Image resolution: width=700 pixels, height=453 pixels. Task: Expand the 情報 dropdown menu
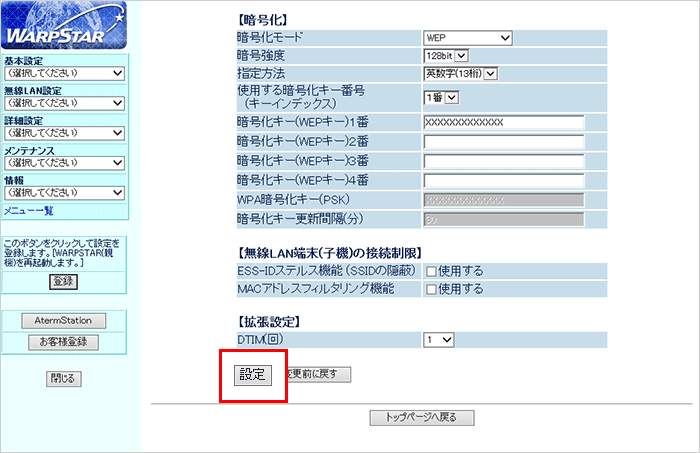point(64,191)
